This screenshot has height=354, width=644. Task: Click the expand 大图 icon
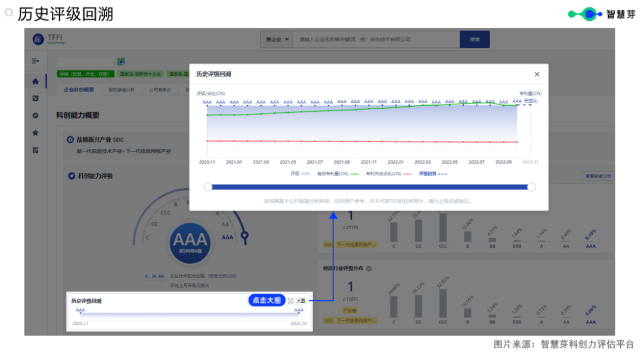click(x=290, y=301)
